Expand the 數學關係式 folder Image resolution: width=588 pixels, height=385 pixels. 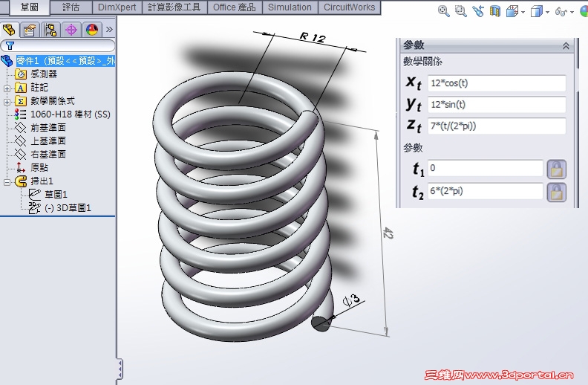click(7, 102)
